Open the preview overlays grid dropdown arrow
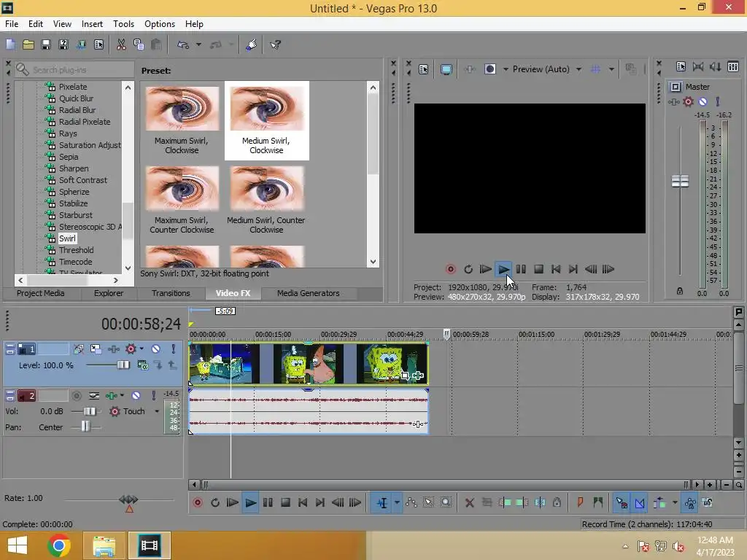747x560 pixels. tap(611, 69)
